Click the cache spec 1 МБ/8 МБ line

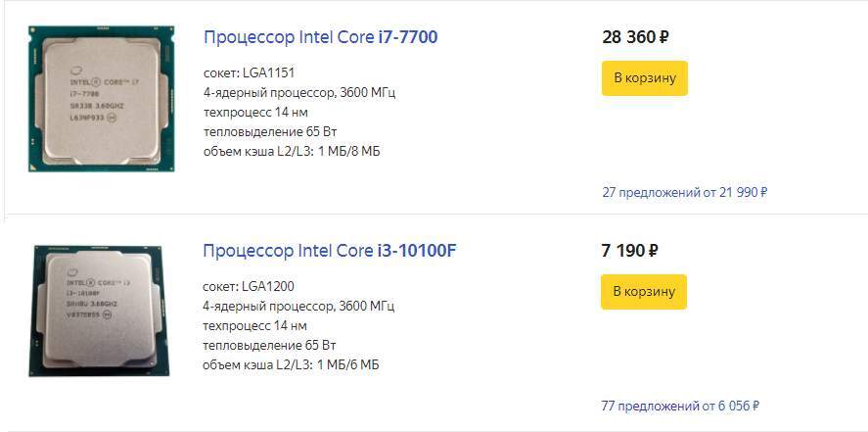pyautogui.click(x=291, y=152)
